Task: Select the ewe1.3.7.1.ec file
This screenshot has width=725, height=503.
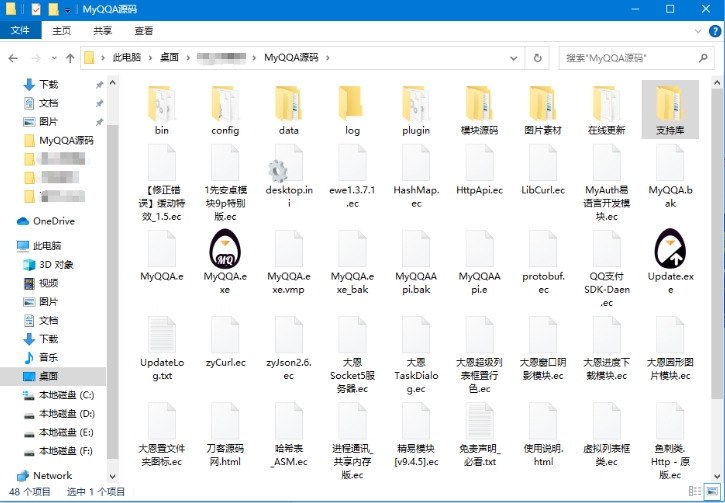Action: click(x=352, y=176)
